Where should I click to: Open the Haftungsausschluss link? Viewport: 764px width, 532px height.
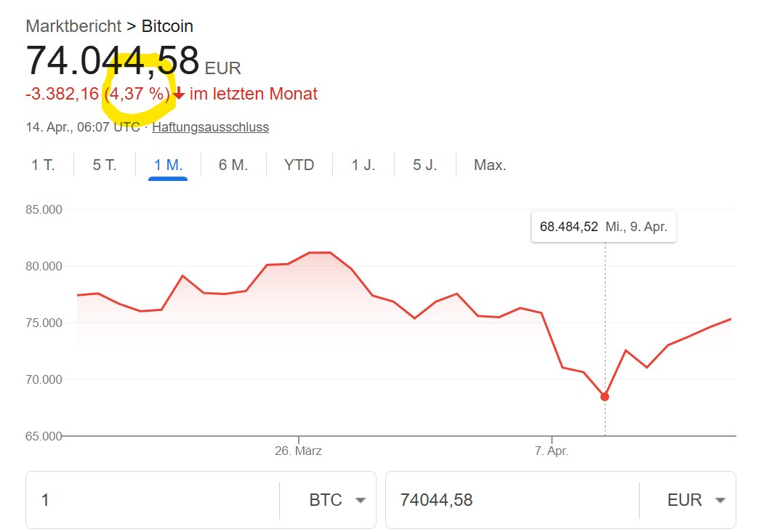pos(211,127)
